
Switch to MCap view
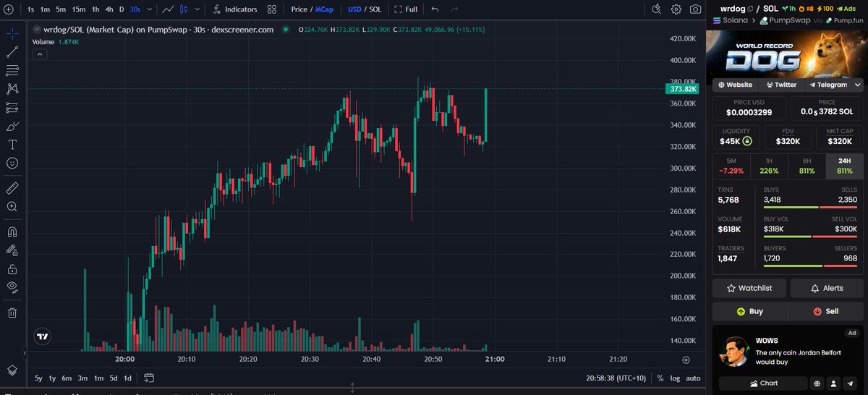pyautogui.click(x=324, y=9)
